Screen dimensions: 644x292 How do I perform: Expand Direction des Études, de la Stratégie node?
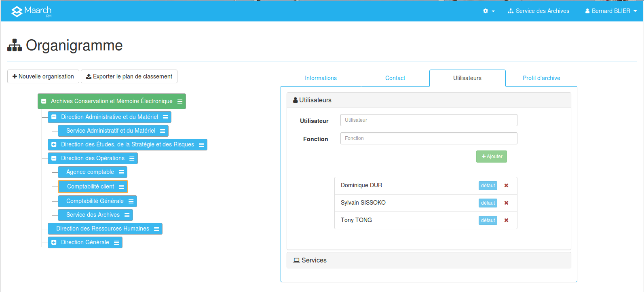click(54, 144)
